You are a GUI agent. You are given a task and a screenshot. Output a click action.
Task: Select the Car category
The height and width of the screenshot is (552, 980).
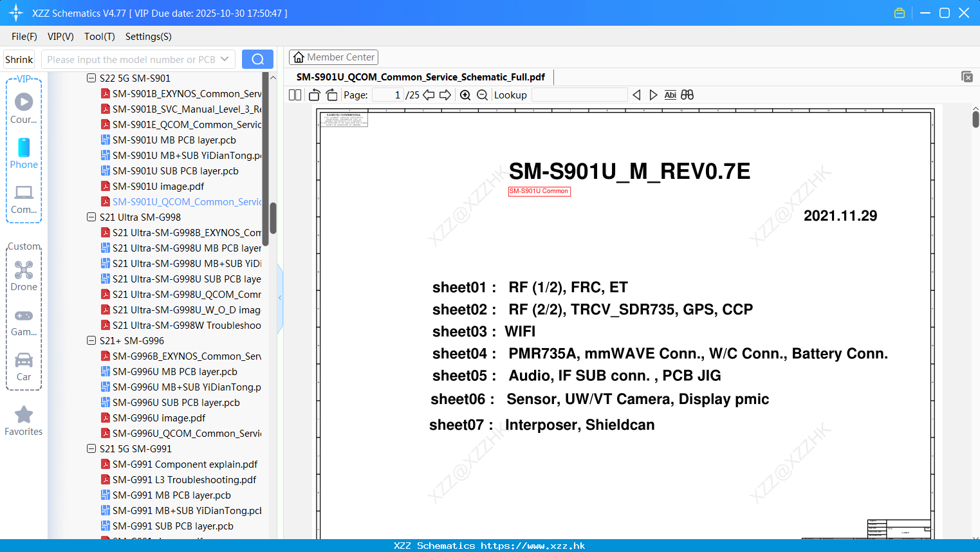[x=24, y=367]
